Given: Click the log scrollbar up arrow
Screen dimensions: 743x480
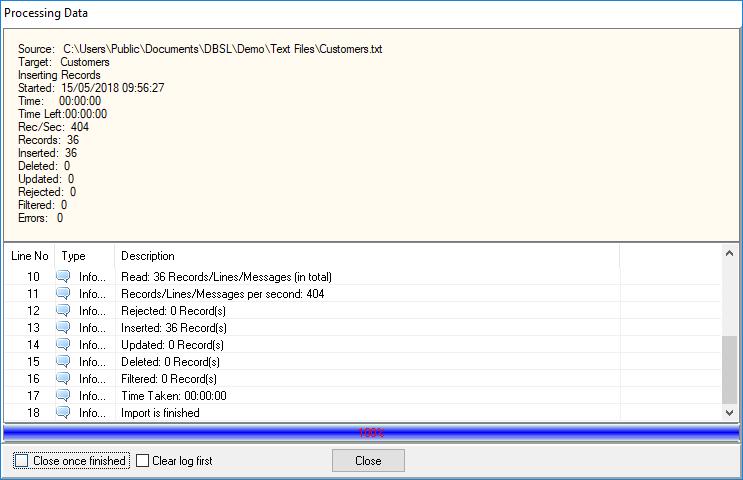Looking at the screenshot, I should (730, 254).
